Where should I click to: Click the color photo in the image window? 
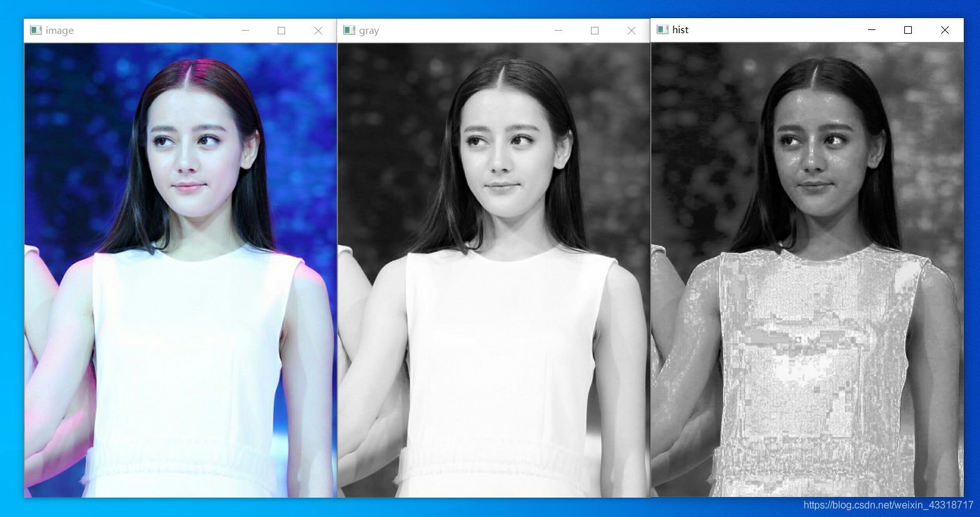point(180,270)
